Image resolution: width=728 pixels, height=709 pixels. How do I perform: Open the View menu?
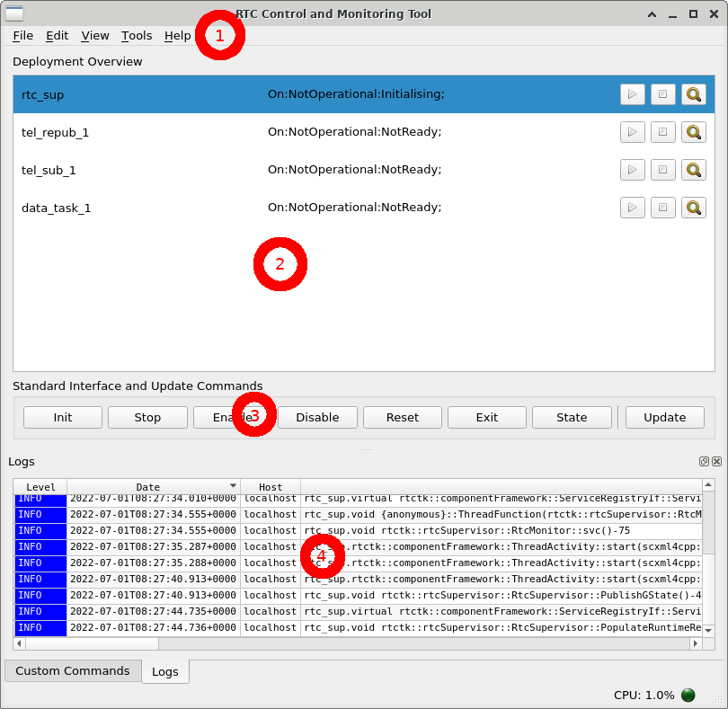point(95,36)
